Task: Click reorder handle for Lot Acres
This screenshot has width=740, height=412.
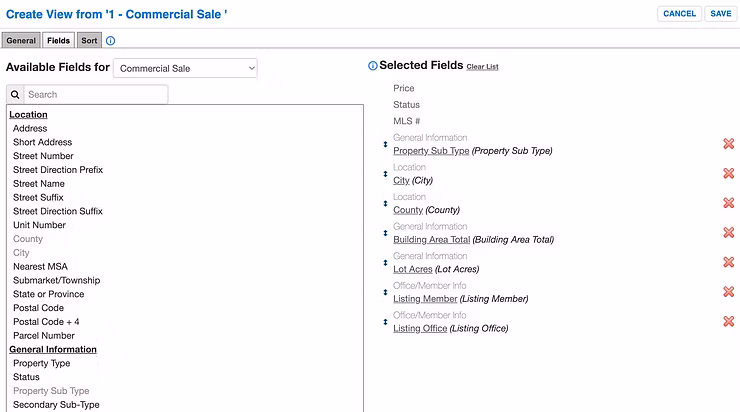Action: tap(385, 263)
